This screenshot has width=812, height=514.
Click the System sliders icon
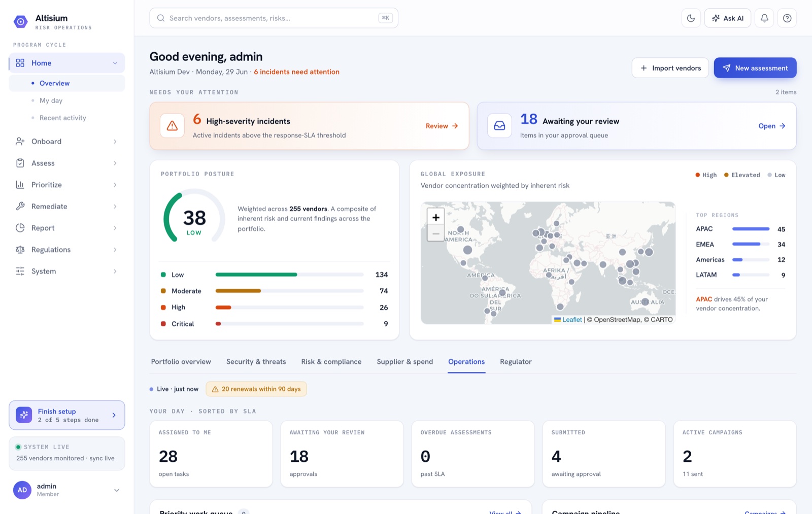(x=20, y=271)
